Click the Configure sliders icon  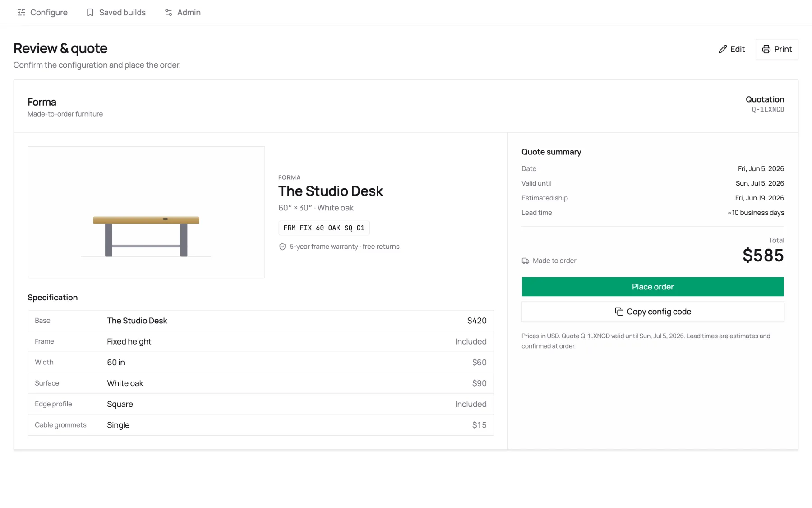coord(21,13)
